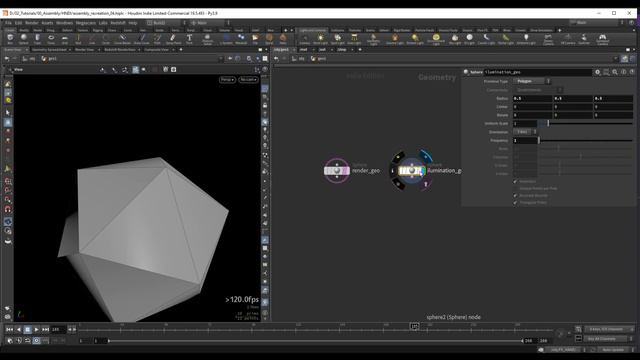
Task: Open the Primitive Type dropdown
Action: tap(532, 81)
